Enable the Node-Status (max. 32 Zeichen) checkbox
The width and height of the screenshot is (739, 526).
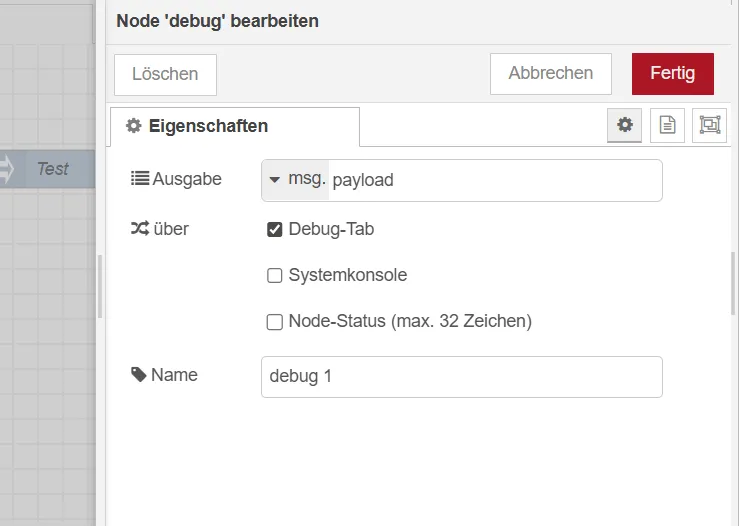(x=275, y=322)
